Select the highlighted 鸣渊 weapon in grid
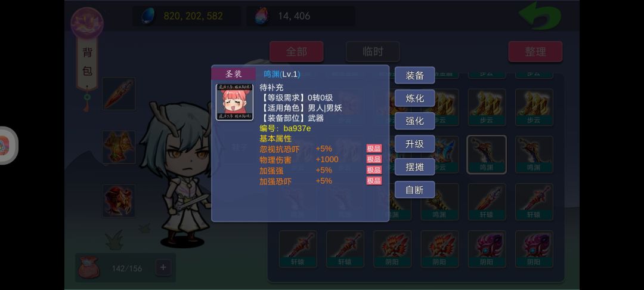 (487, 155)
